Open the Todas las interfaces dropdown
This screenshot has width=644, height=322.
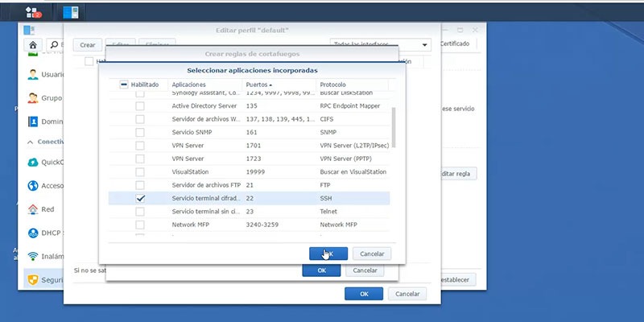(x=380, y=44)
